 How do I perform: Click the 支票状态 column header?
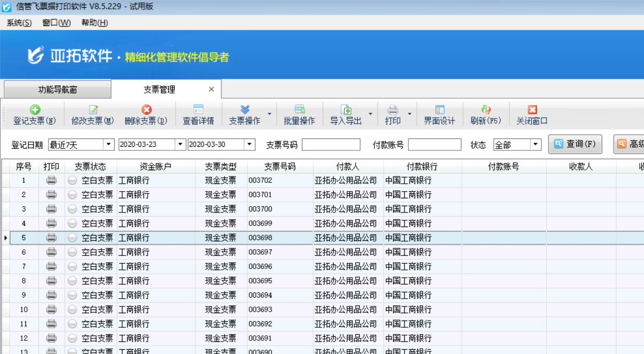(x=91, y=167)
